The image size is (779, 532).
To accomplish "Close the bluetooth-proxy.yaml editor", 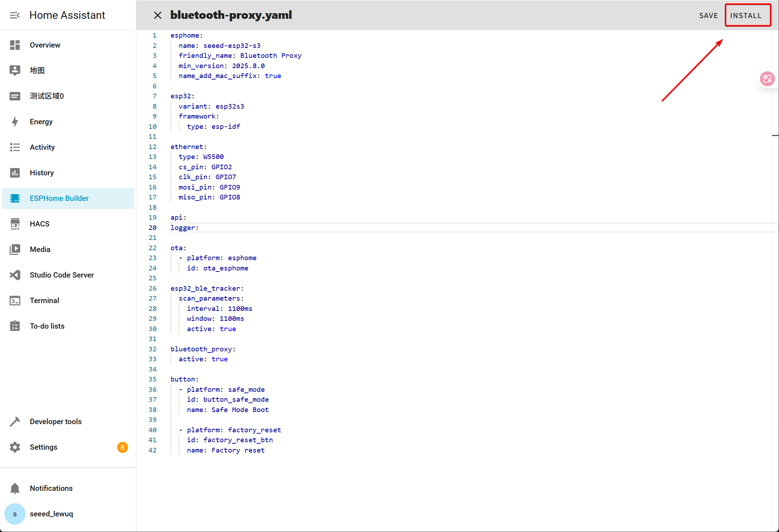I will [158, 15].
